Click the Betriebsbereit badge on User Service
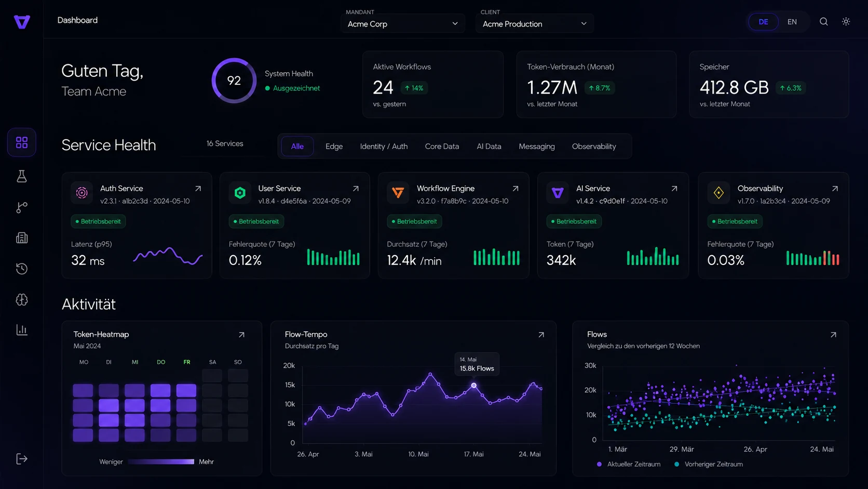868x489 pixels. point(256,221)
